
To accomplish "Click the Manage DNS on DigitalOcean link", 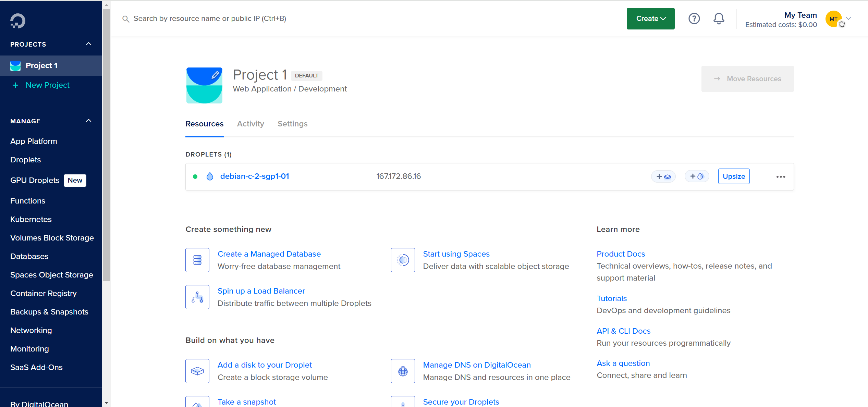I will 477,365.
